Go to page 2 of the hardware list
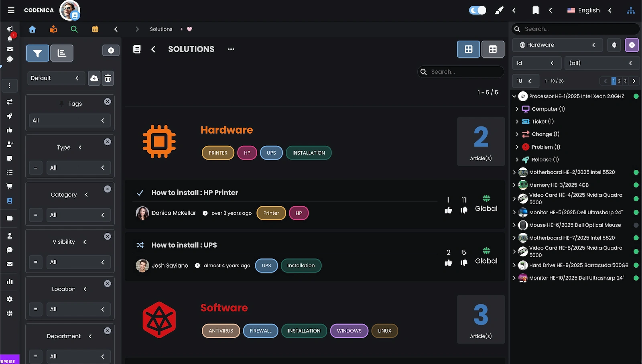642x364 pixels. [x=619, y=81]
